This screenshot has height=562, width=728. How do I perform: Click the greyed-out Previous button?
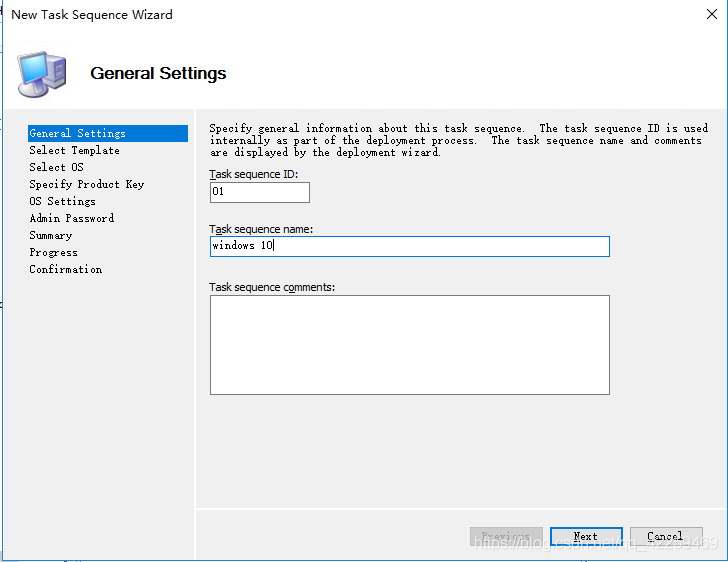tap(506, 537)
